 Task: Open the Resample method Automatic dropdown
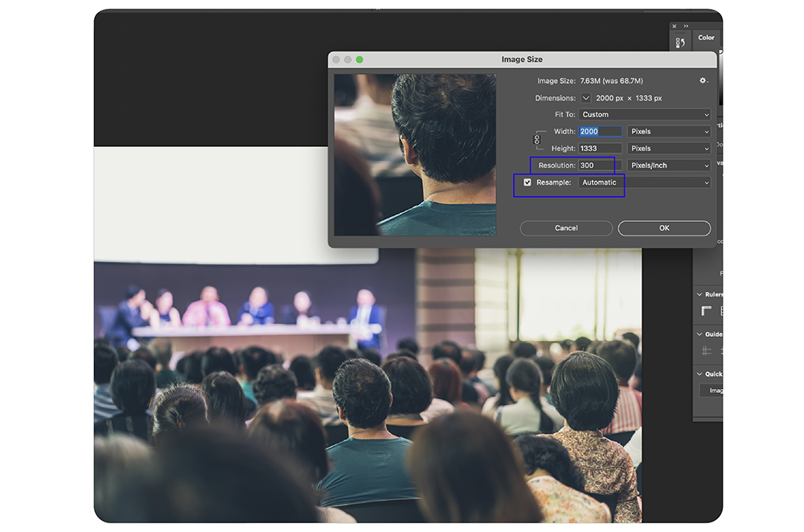645,182
